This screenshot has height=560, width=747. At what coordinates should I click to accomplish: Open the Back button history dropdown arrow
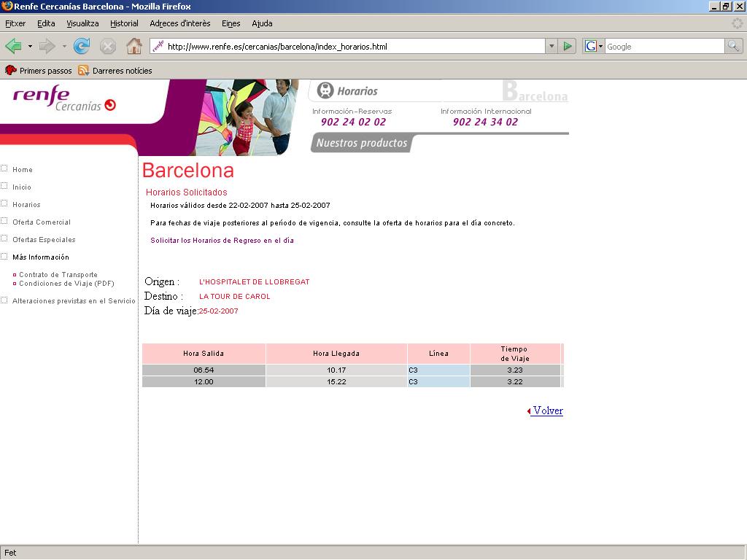pyautogui.click(x=30, y=47)
